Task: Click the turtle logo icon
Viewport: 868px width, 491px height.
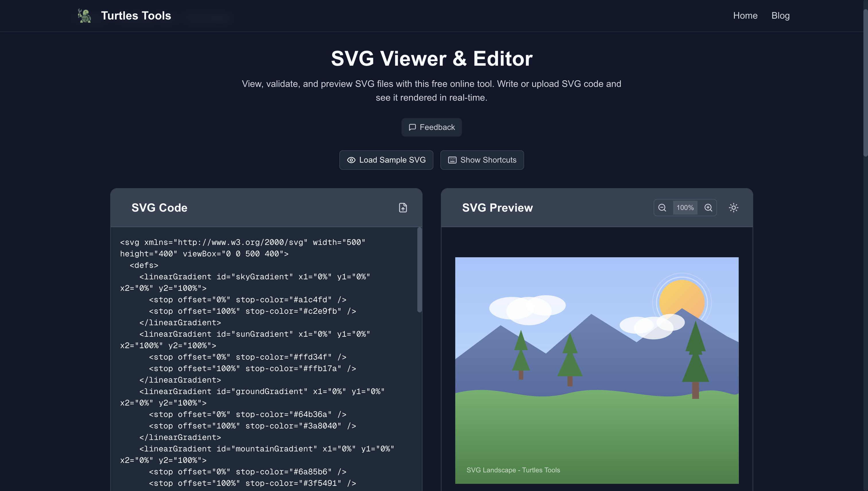Action: [x=84, y=16]
